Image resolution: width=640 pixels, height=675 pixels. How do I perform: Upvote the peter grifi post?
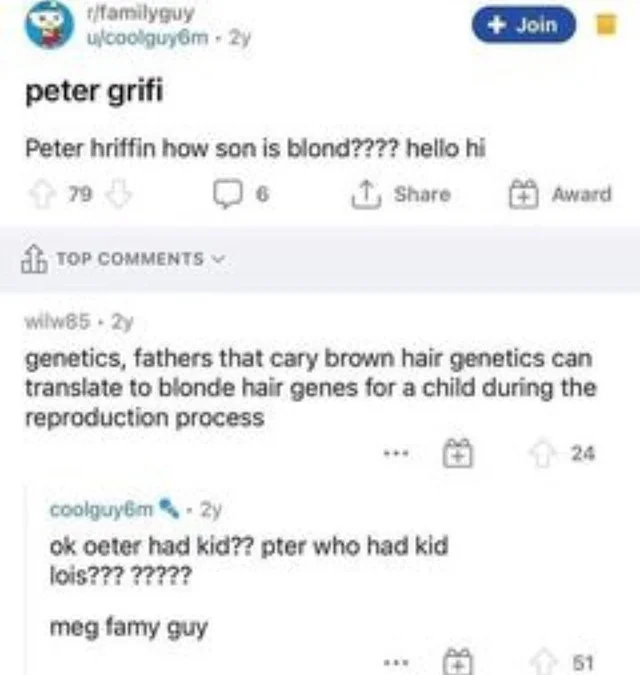[x=42, y=194]
